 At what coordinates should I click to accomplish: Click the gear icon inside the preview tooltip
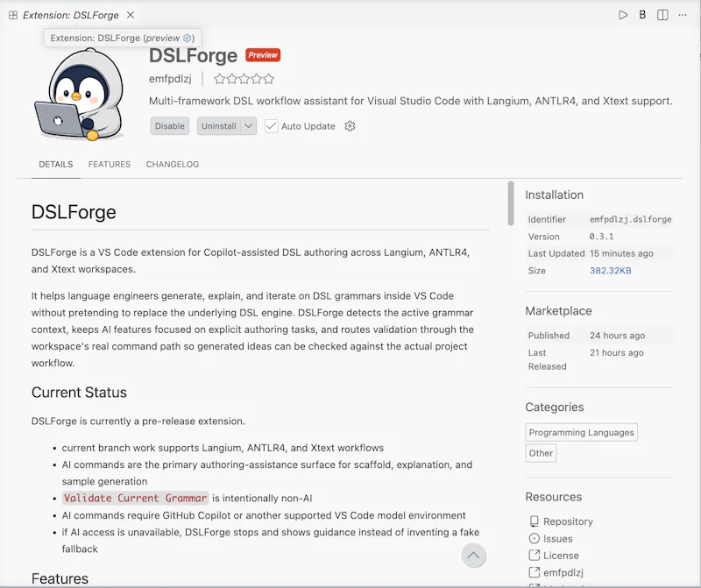pyautogui.click(x=188, y=38)
